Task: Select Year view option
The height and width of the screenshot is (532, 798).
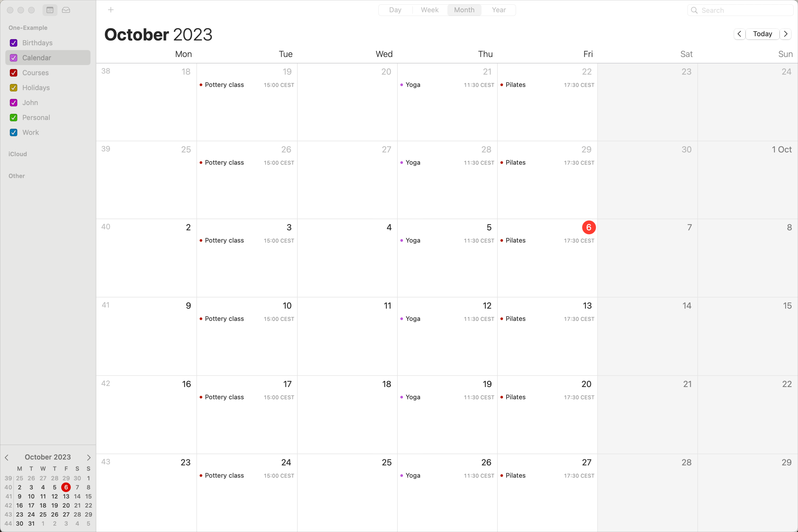Action: coord(498,10)
